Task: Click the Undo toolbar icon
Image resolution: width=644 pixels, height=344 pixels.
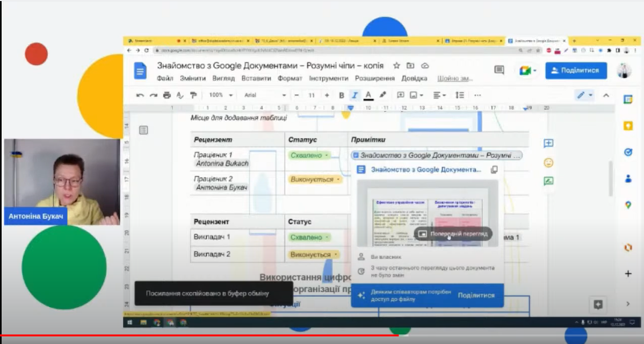Action: point(140,95)
